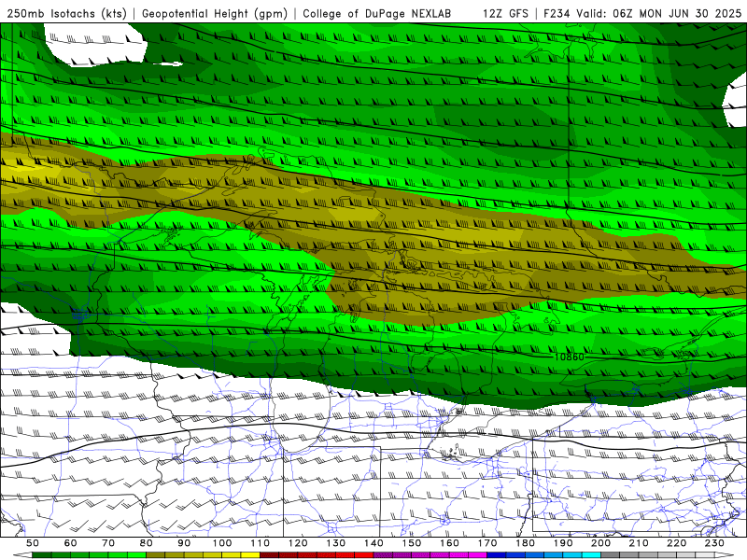This screenshot has height=560, width=747.
Task: Click the 60 value on the color scale
Action: 71,543
